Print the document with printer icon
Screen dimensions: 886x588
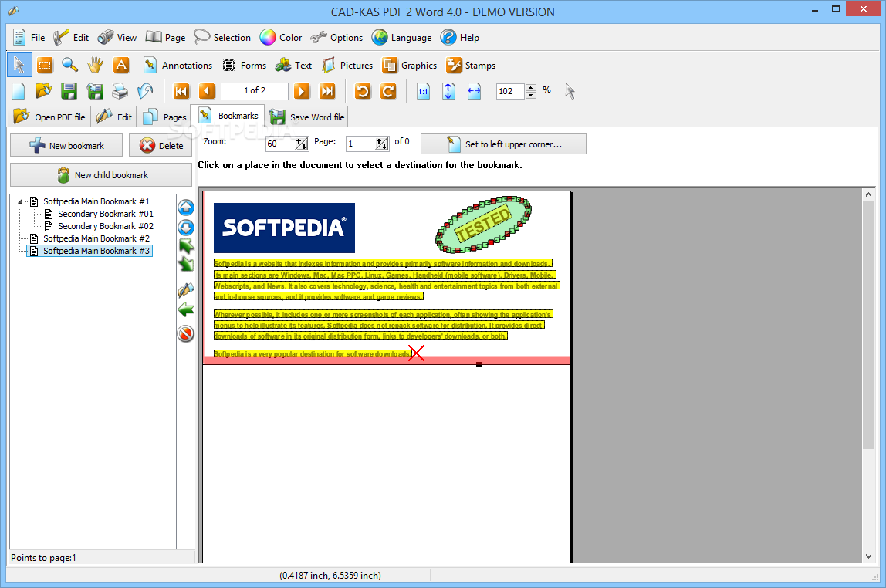(x=120, y=91)
